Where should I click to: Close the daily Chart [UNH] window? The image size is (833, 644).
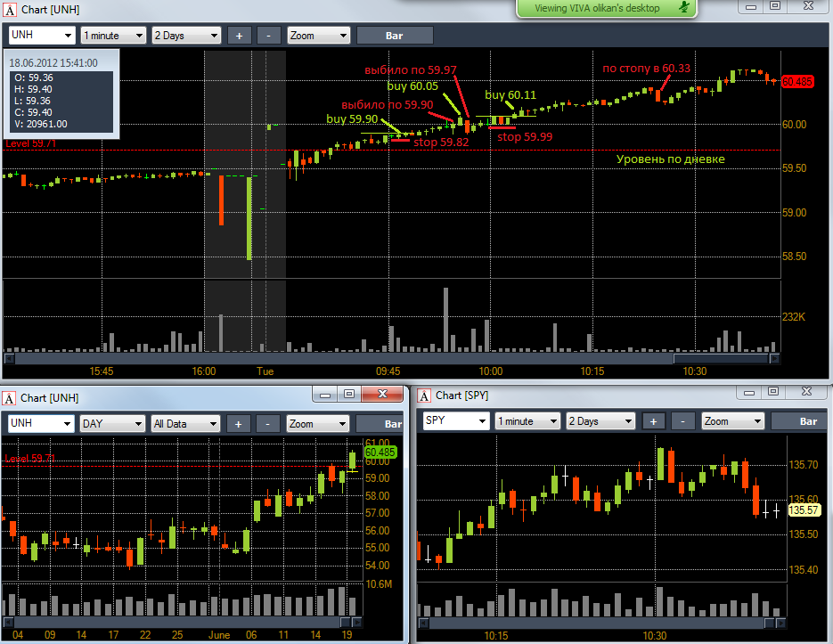(382, 394)
